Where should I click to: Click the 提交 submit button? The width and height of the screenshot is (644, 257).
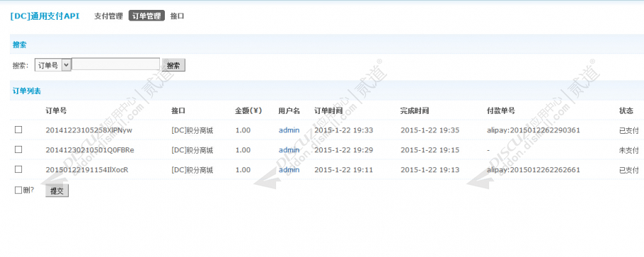(57, 190)
